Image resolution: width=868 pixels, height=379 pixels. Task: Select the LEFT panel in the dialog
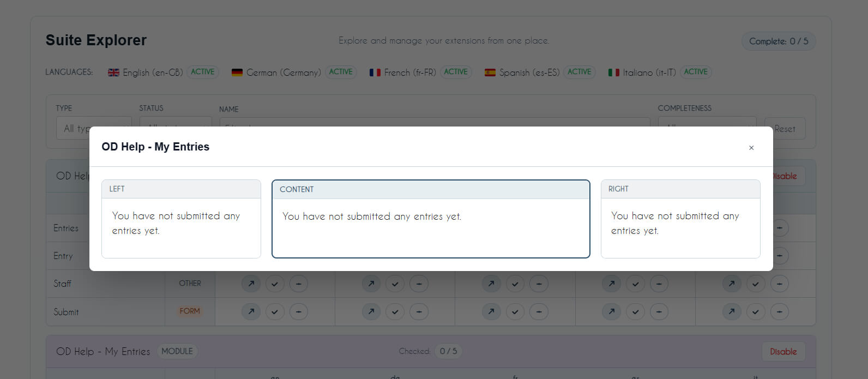(181, 219)
